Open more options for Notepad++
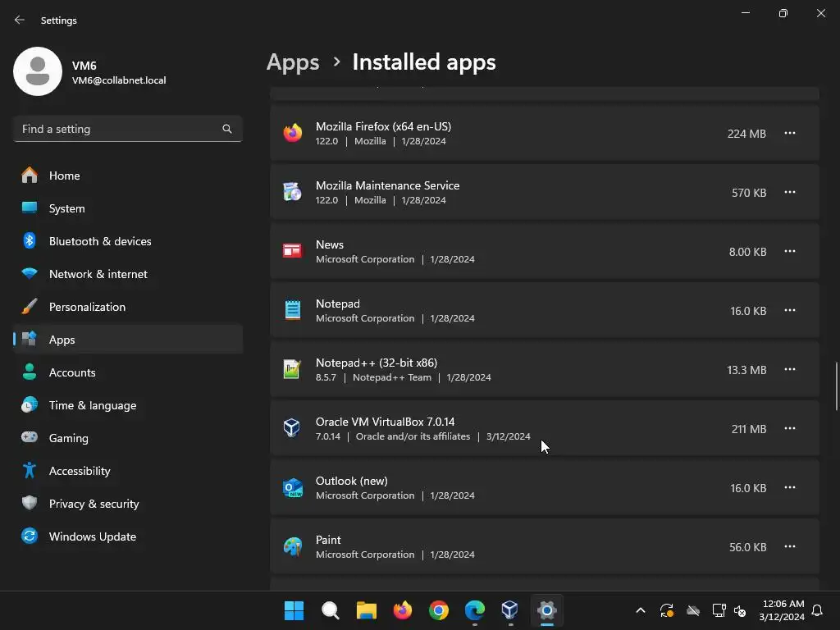The height and width of the screenshot is (630, 840). [x=789, y=369]
